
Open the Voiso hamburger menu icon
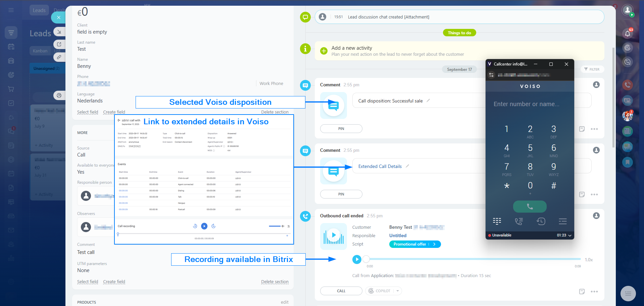pos(563,221)
